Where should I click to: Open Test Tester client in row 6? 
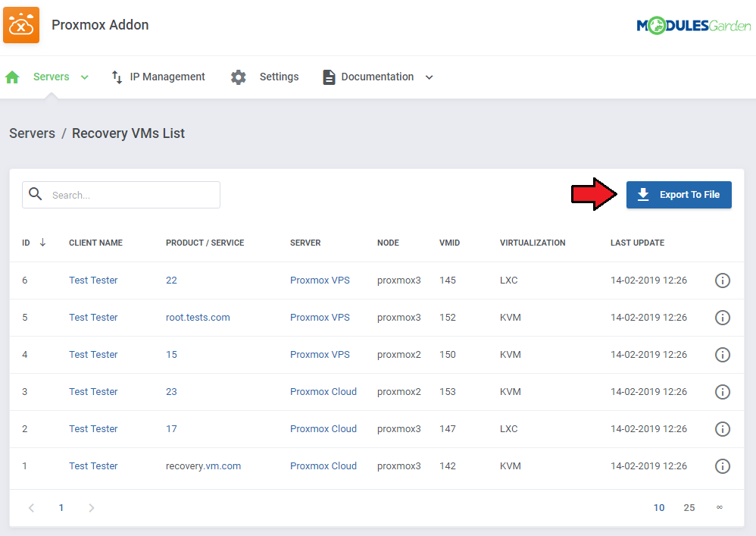(93, 281)
